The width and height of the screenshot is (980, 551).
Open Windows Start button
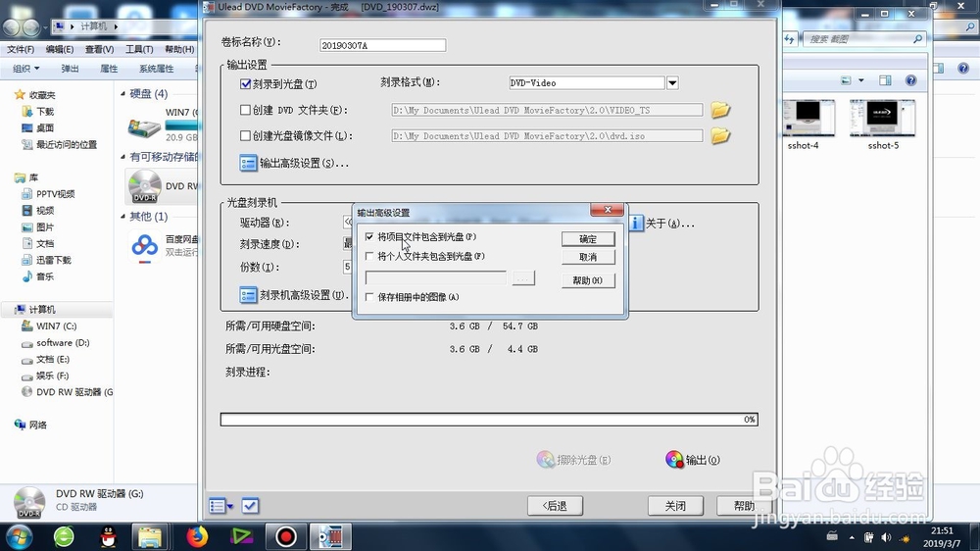point(18,536)
